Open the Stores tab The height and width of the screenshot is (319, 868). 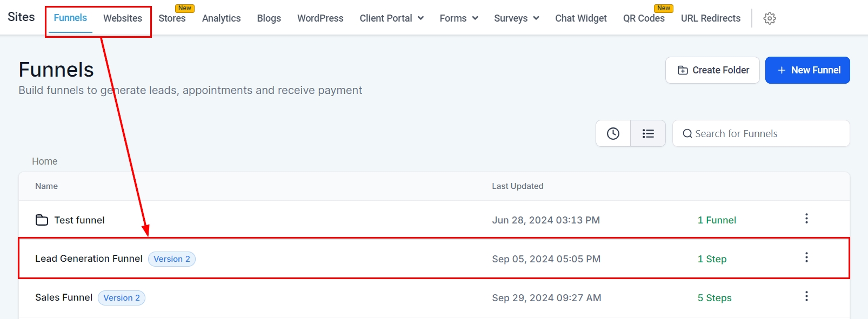pyautogui.click(x=172, y=18)
